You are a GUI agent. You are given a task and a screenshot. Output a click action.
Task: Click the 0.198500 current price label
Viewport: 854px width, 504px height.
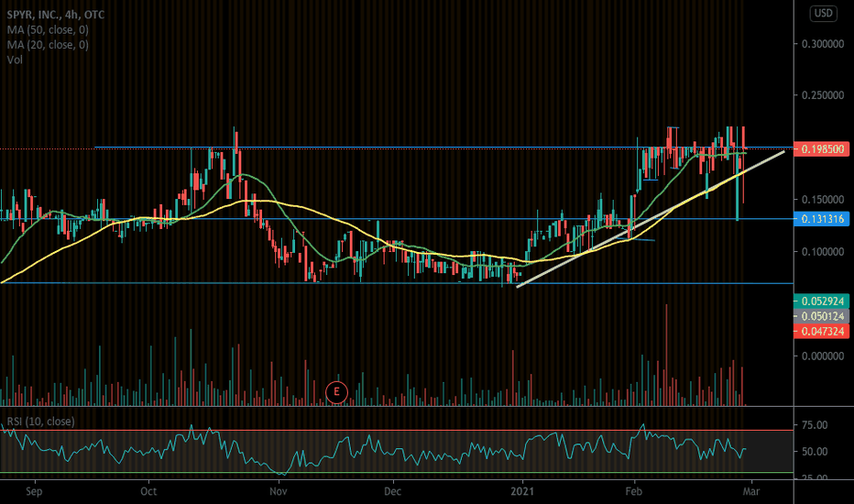[x=821, y=148]
